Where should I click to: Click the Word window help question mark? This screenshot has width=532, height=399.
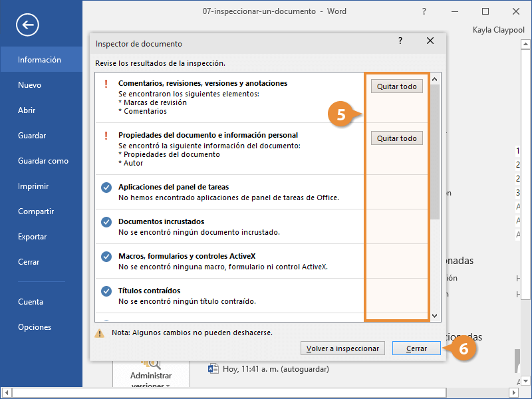click(424, 11)
